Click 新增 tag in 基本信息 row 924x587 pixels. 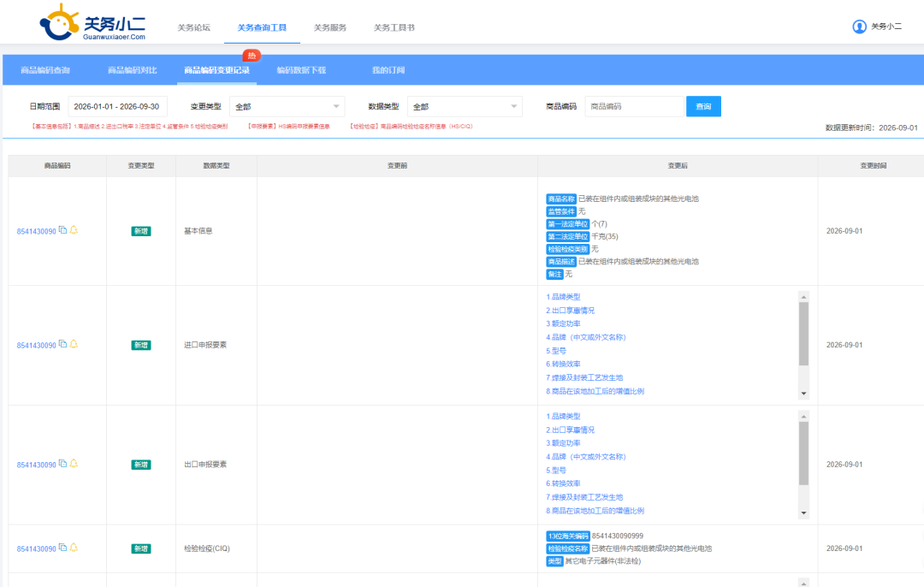point(141,231)
